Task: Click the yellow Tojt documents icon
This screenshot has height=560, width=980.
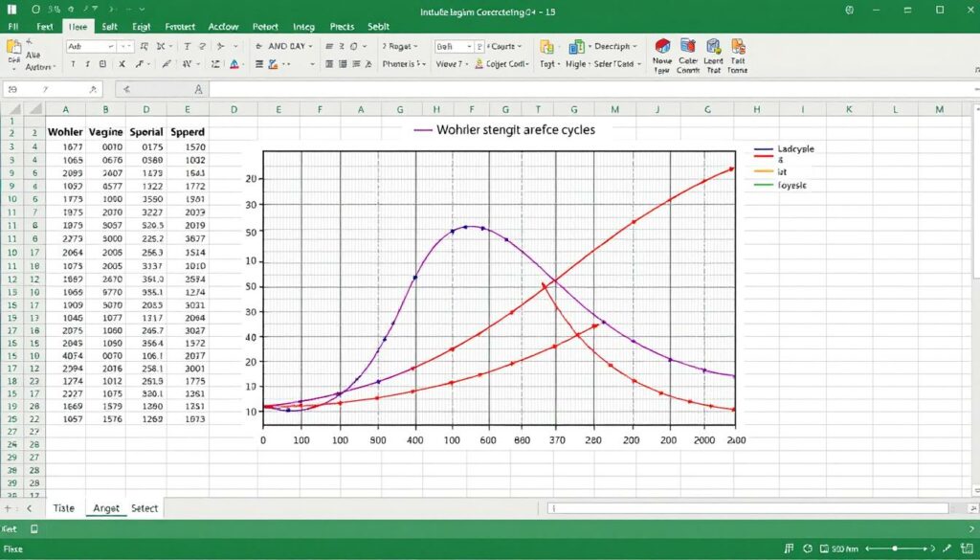Action: click(x=546, y=47)
